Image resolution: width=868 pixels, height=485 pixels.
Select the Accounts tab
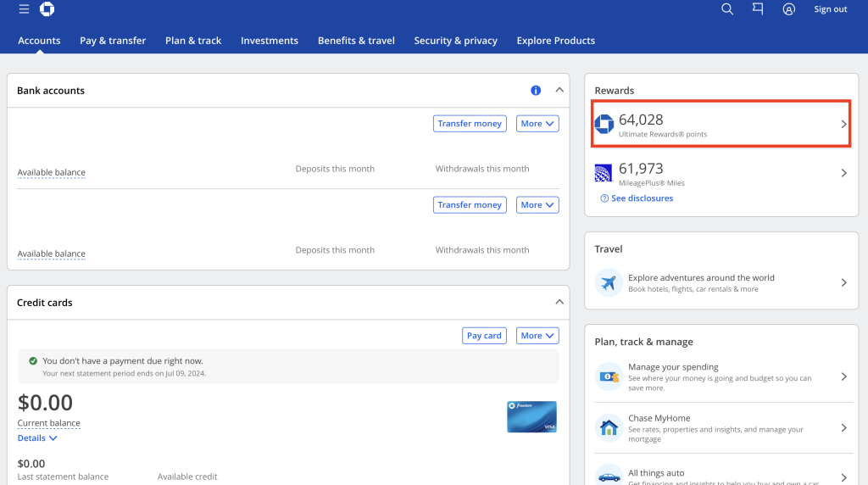(x=39, y=41)
